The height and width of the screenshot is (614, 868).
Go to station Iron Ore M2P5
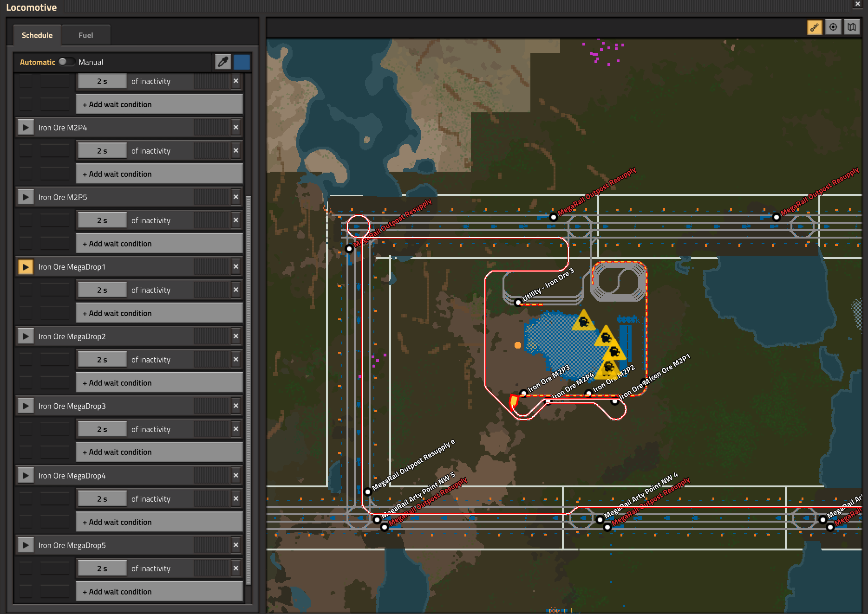point(26,197)
